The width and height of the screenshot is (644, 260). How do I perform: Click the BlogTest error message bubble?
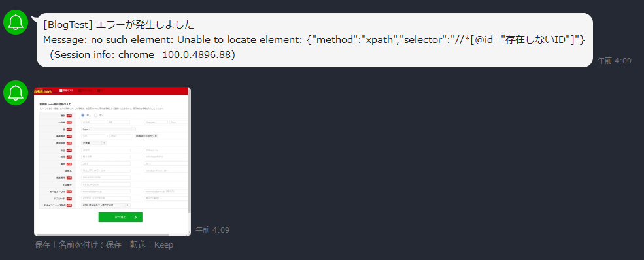(314, 41)
